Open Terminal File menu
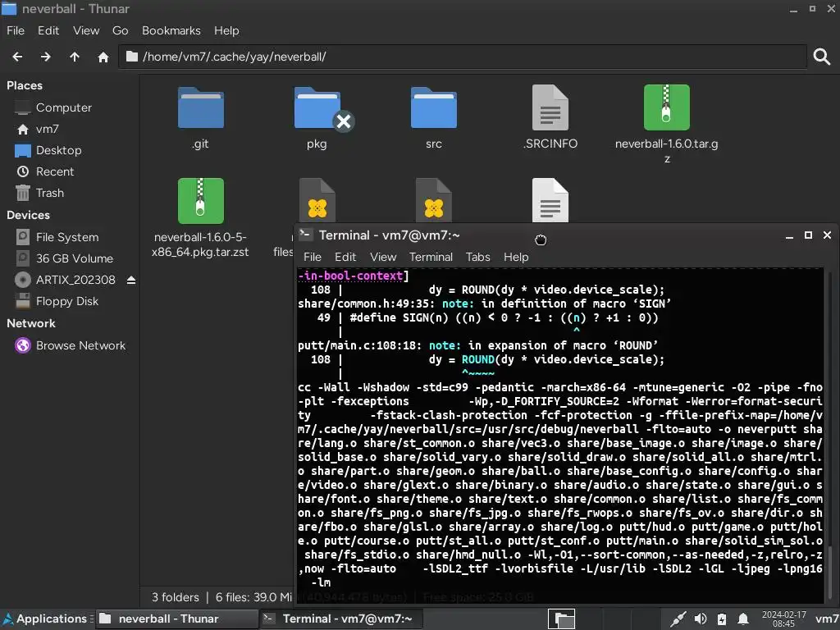Viewport: 840px width, 630px height. [313, 257]
